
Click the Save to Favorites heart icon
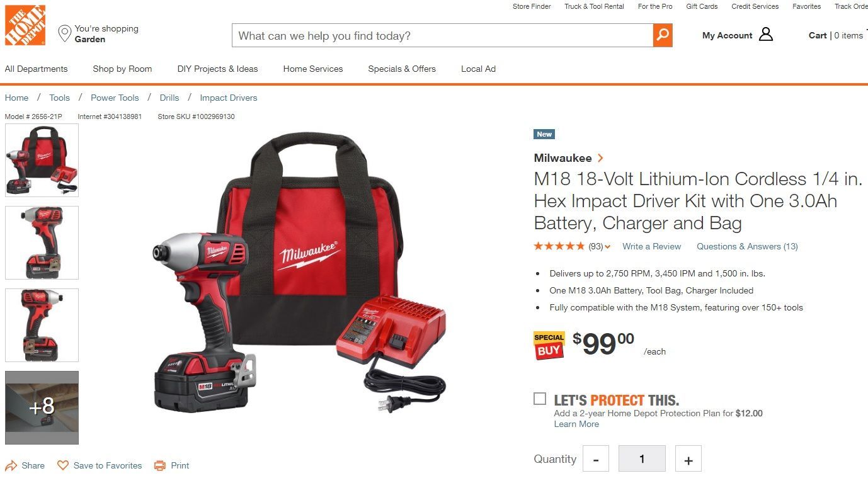(63, 465)
